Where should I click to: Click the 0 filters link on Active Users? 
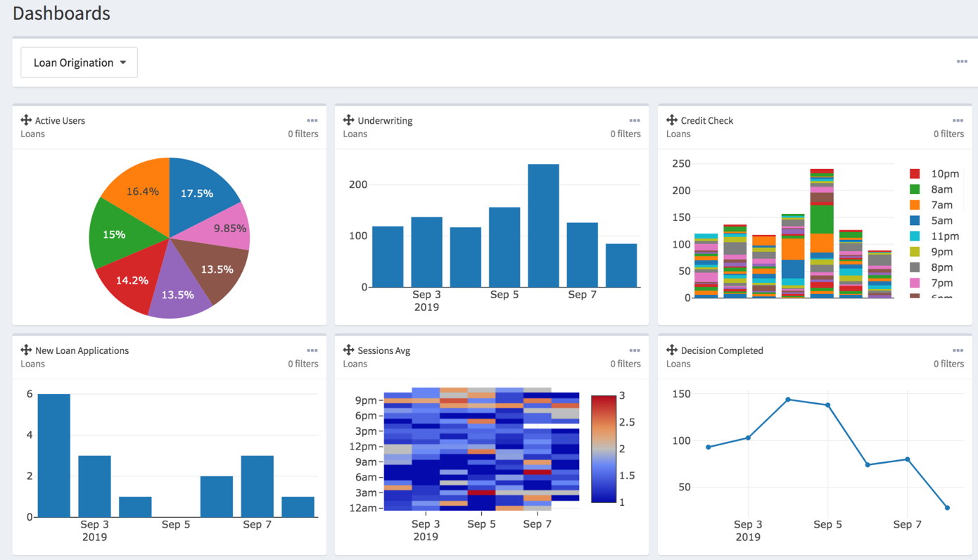point(303,134)
